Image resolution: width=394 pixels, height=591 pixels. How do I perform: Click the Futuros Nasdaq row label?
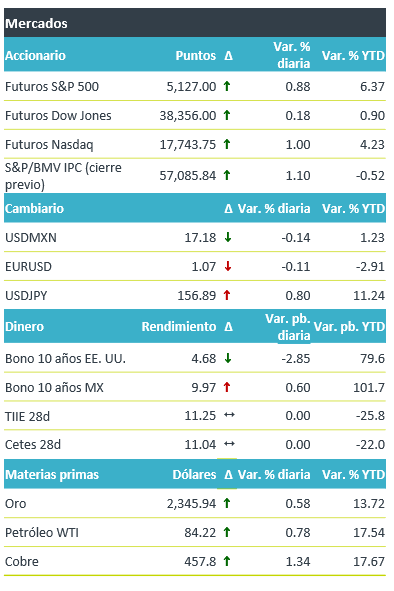tap(49, 145)
